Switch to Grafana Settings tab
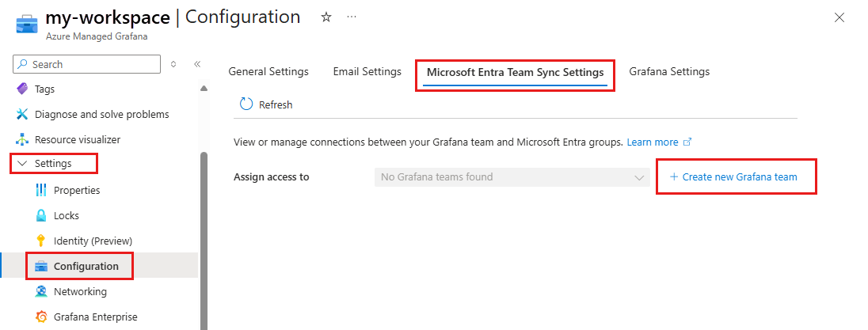 pyautogui.click(x=669, y=72)
